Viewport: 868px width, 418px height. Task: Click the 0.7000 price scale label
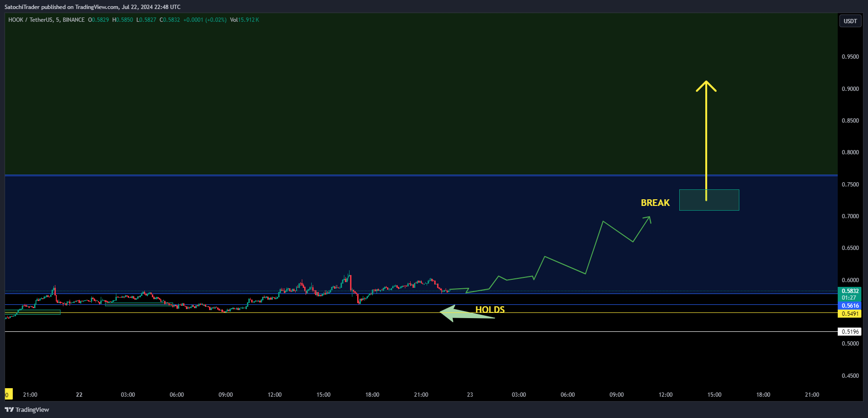point(850,216)
